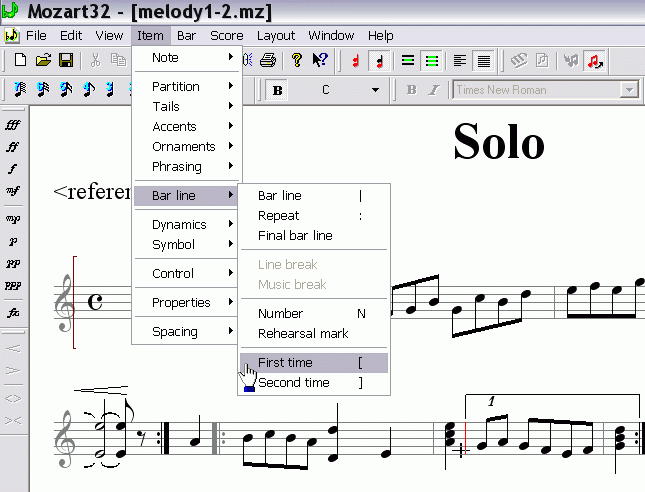Toggle the red stem-down note icon
The image size is (645, 492).
click(379, 61)
